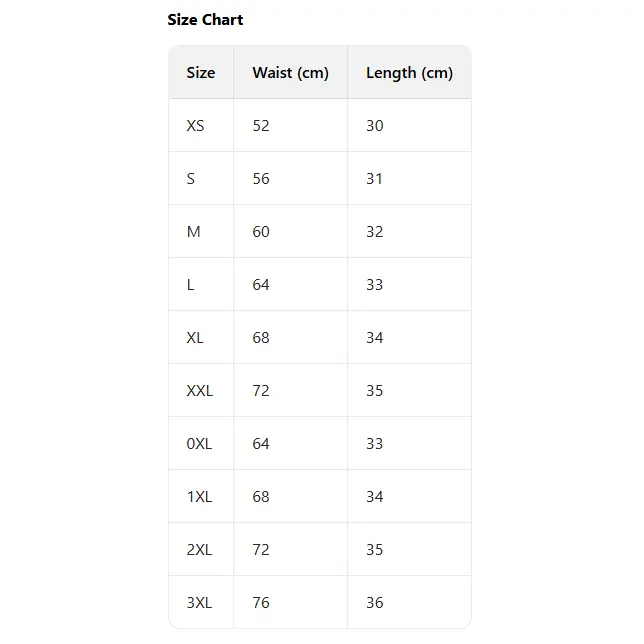Image resolution: width=644 pixels, height=644 pixels.
Task: Click the 0XL size cell
Action: (x=199, y=443)
